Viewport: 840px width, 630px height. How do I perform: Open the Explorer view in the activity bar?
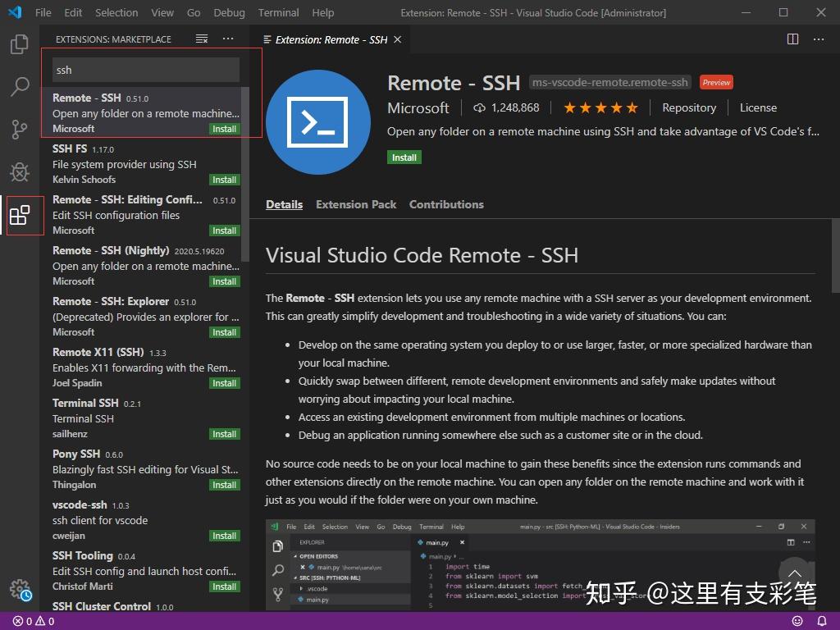pyautogui.click(x=18, y=46)
